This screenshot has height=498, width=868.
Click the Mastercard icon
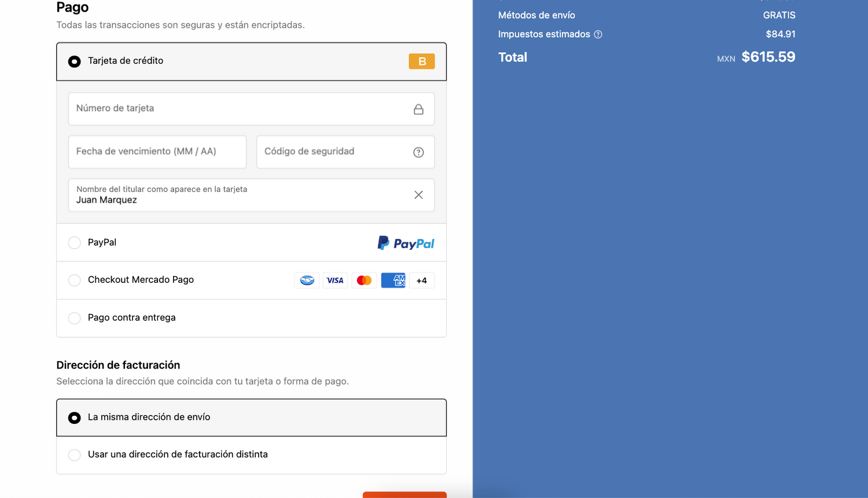[x=364, y=281]
